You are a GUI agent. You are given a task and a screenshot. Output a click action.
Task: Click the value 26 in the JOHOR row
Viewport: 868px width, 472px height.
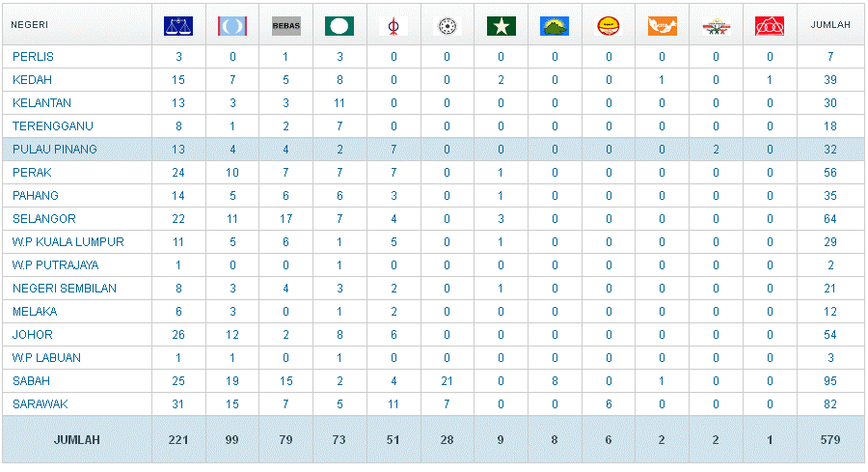point(178,335)
